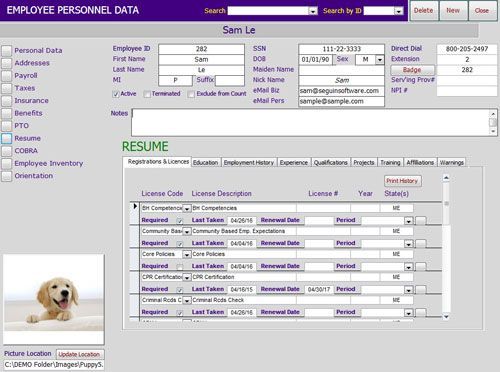Click small button after Period for Core Policies

click(421, 267)
